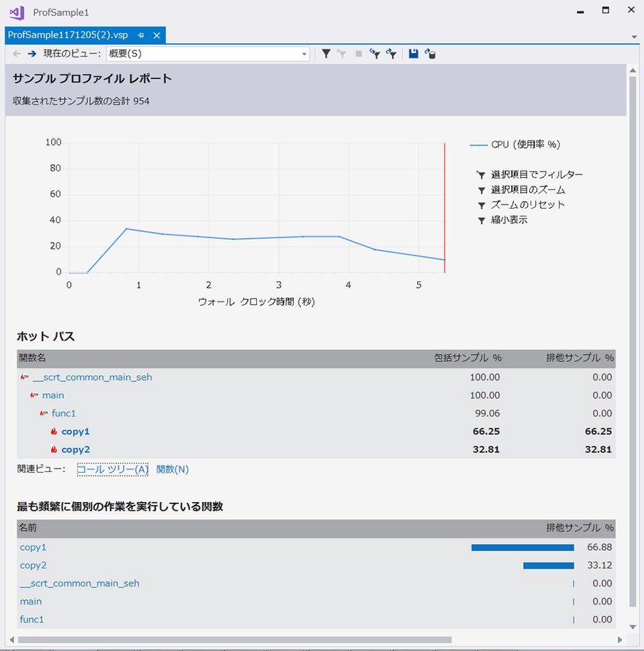Open the コール ツリー(A) related view link

point(112,469)
